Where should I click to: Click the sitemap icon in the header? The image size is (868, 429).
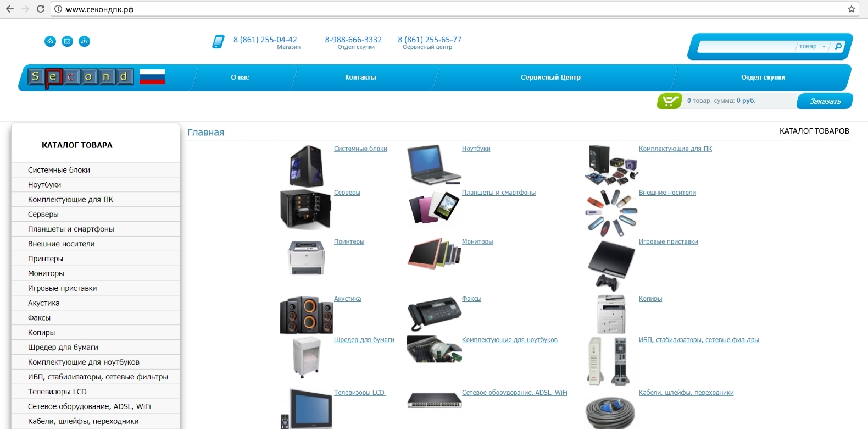pyautogui.click(x=84, y=41)
